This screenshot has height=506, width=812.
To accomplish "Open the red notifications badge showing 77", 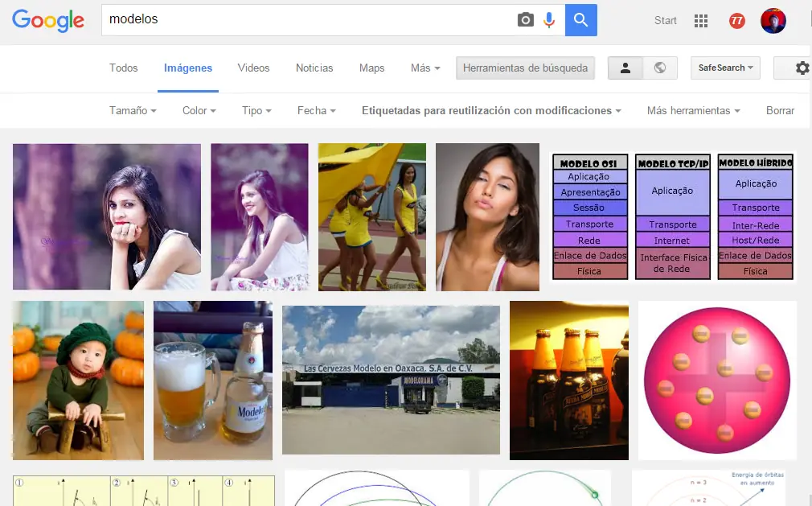I will 737,21.
